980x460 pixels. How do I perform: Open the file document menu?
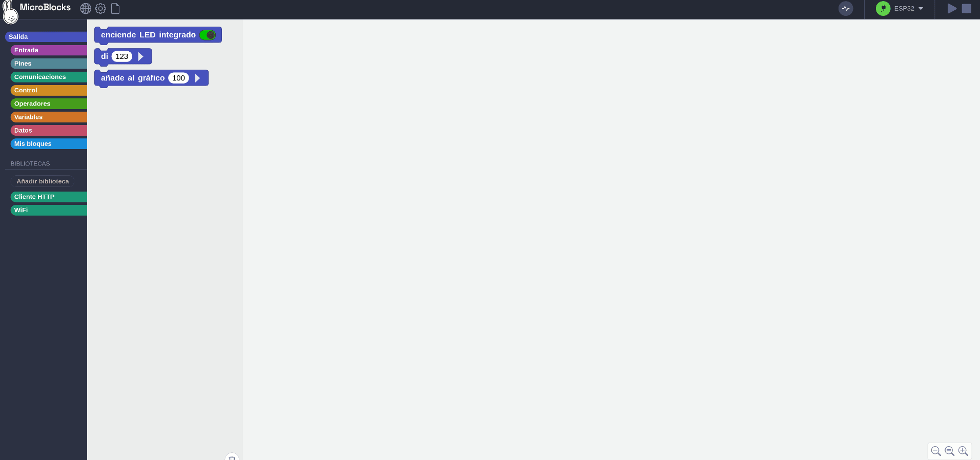point(115,9)
